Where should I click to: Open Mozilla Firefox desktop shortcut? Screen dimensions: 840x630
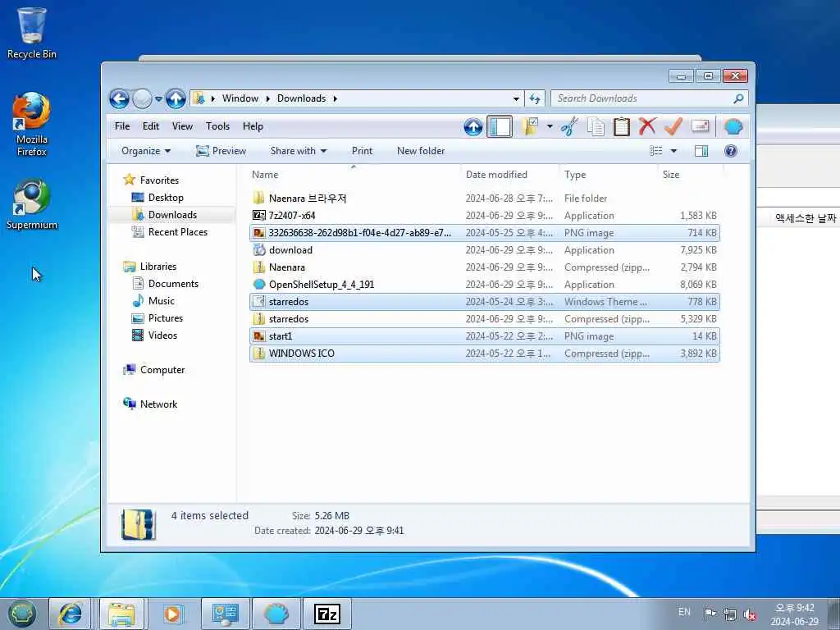point(32,125)
